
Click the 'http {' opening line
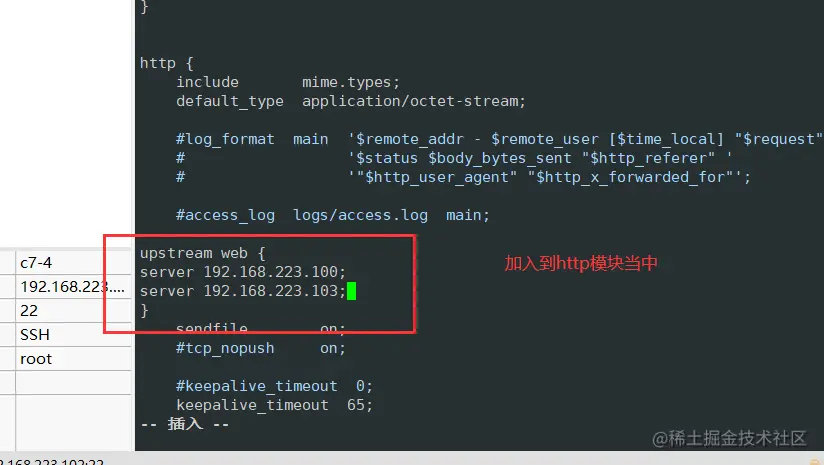coord(159,63)
